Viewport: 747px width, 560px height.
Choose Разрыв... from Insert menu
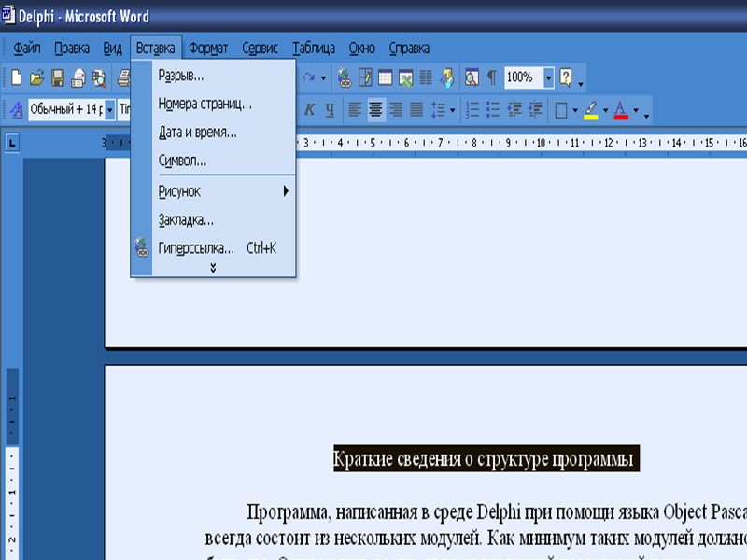pos(213,76)
